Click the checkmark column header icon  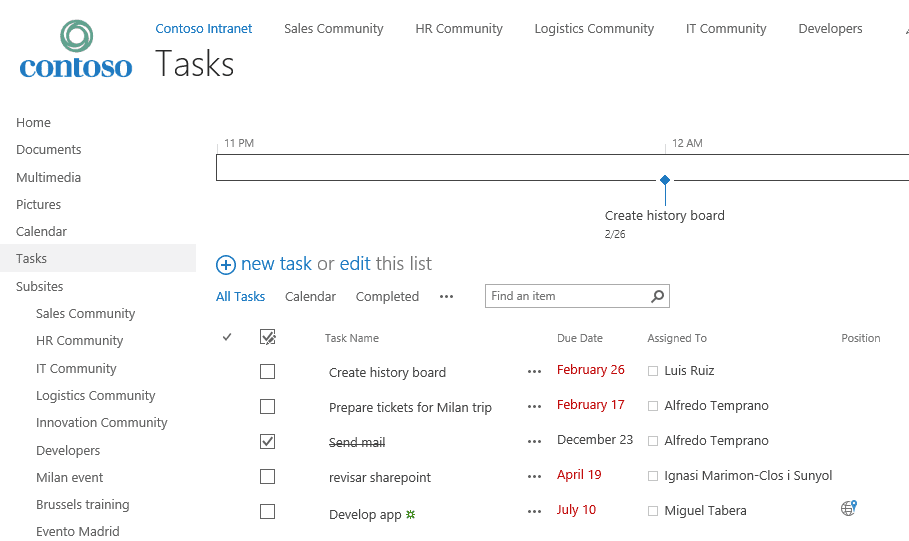tap(227, 337)
